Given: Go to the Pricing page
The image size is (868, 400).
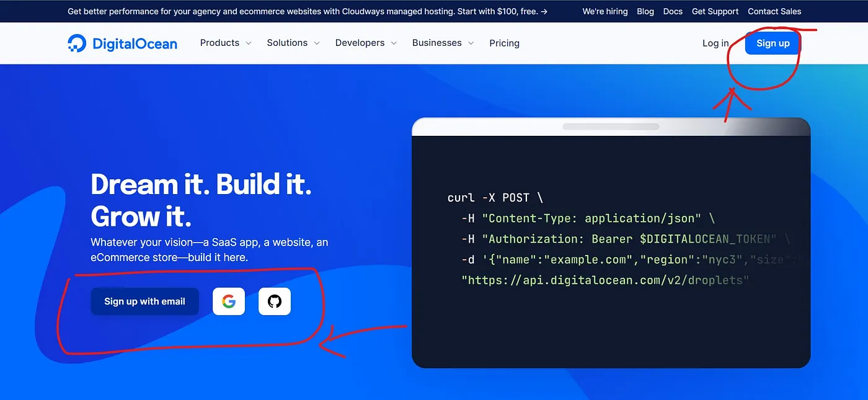Looking at the screenshot, I should 504,43.
